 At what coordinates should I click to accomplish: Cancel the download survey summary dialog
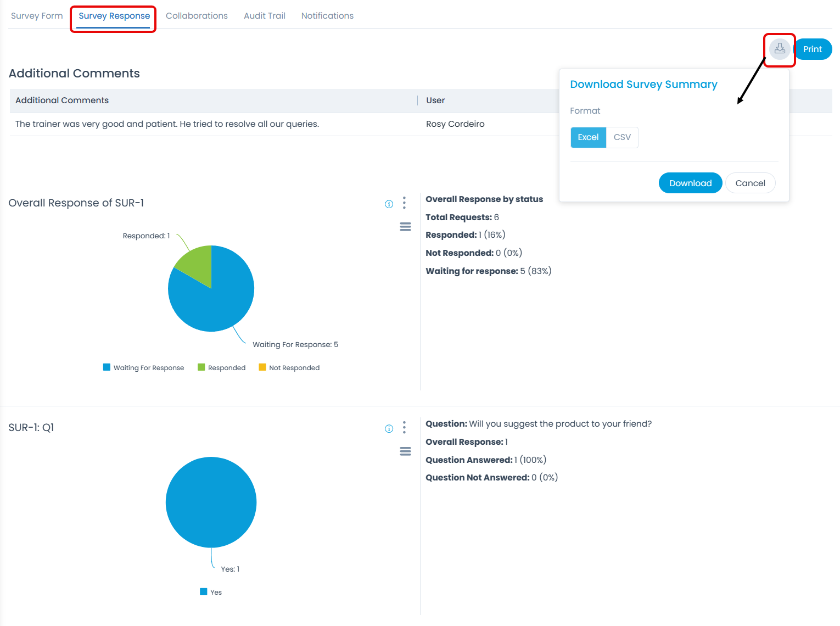point(750,183)
